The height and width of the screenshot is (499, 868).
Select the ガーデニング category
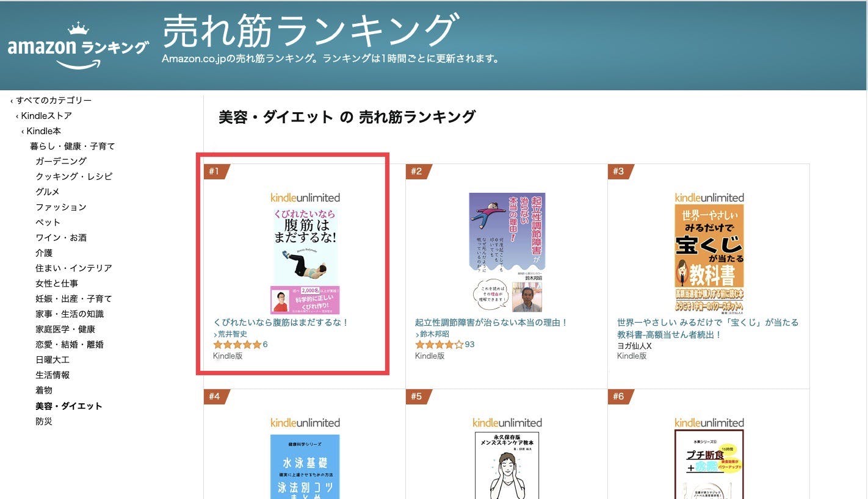click(x=61, y=161)
